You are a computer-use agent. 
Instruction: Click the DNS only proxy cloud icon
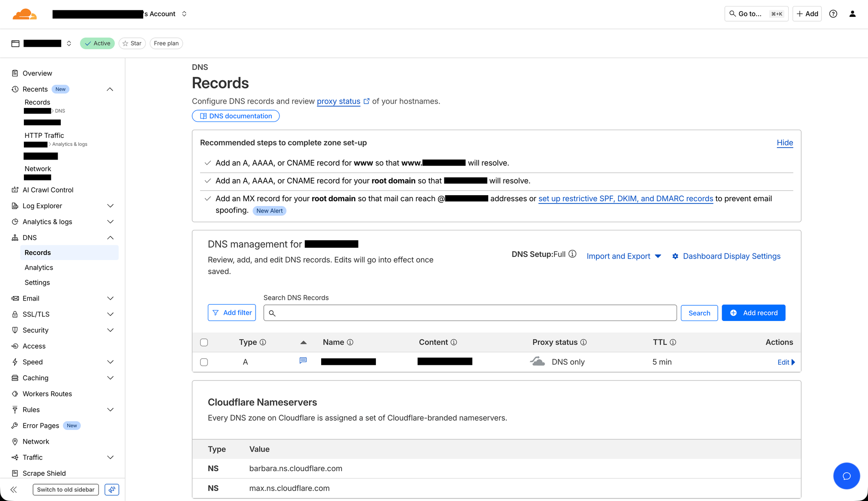537,360
